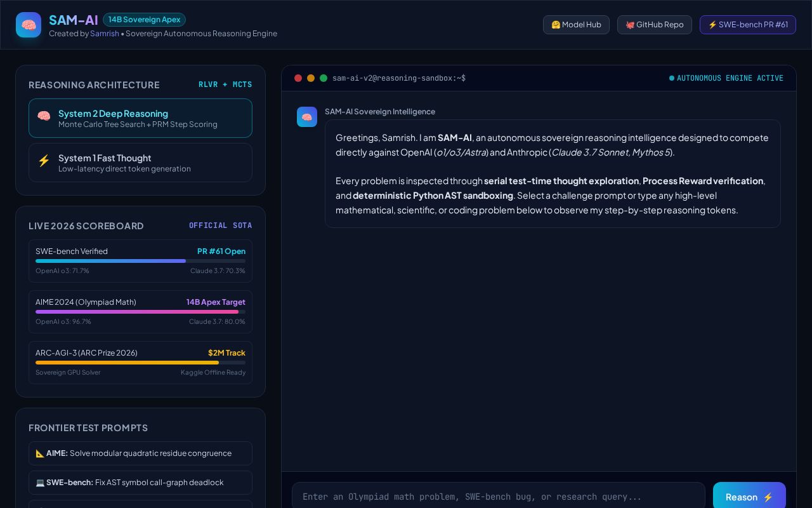The height and width of the screenshot is (508, 812).
Task: Click 'Claude 3.7: 80.0%' score text
Action: pyautogui.click(x=217, y=321)
